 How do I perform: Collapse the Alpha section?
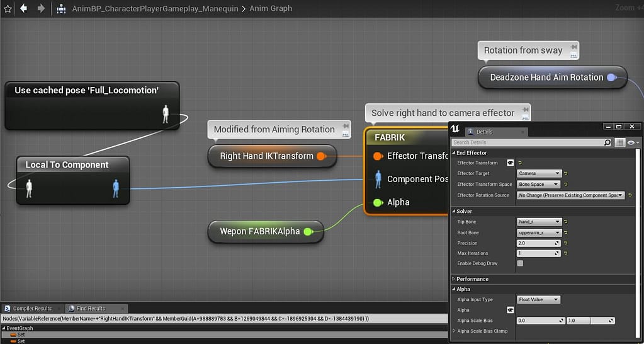click(454, 289)
